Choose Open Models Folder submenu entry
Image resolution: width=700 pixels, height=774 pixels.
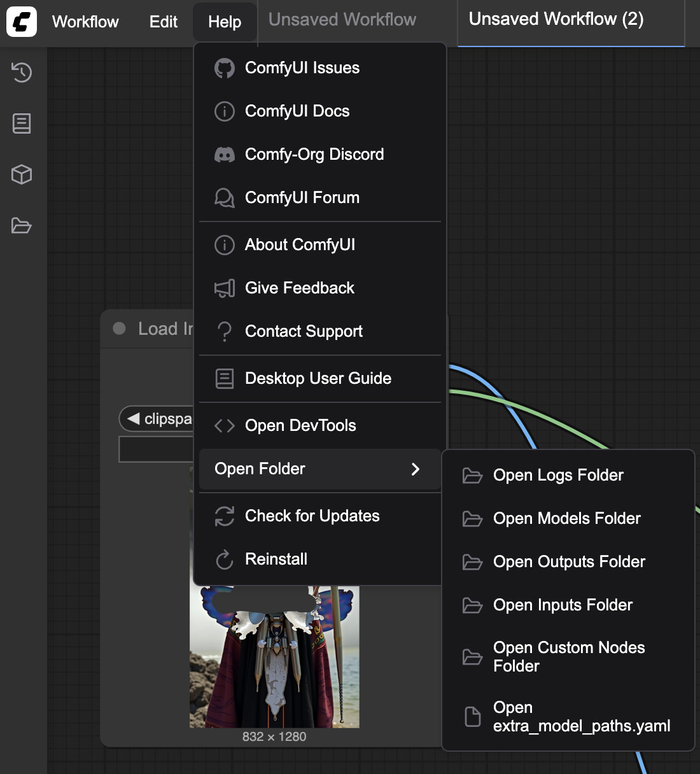pos(568,519)
